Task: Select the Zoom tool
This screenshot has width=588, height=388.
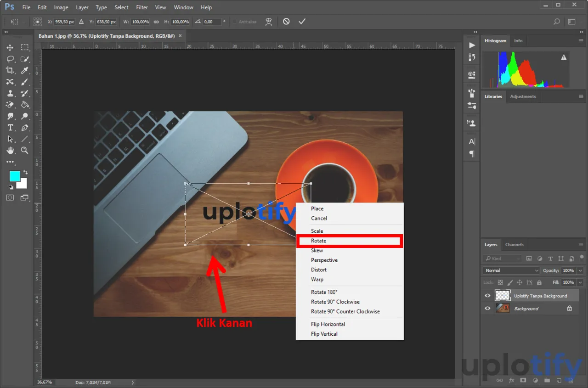Action: [x=25, y=150]
